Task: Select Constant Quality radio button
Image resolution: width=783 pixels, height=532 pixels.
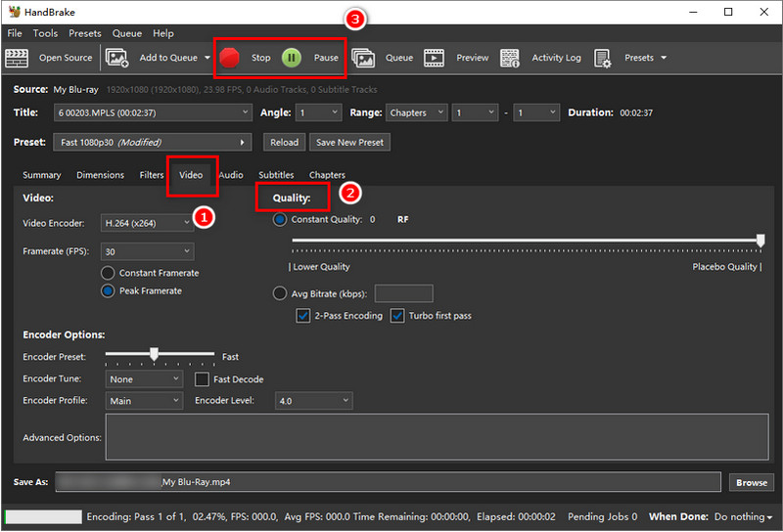Action: pyautogui.click(x=280, y=220)
